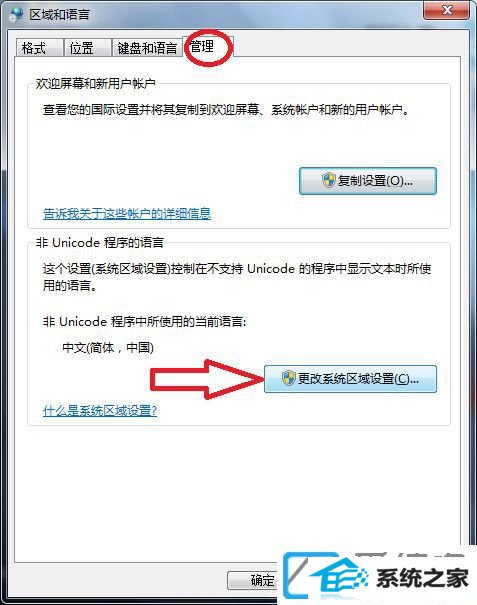Click the 更改系统区域设置(C)... button
The width and height of the screenshot is (477, 605).
(x=350, y=379)
